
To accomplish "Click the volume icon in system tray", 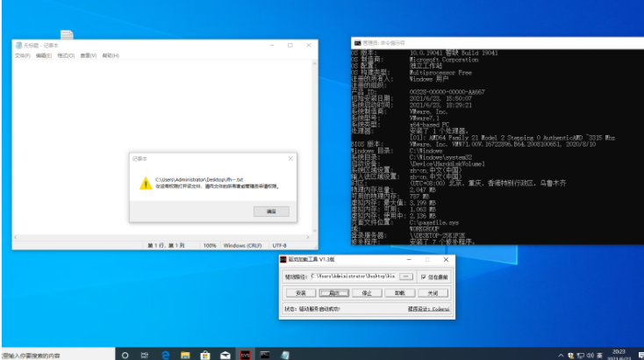I will pyautogui.click(x=590, y=356).
